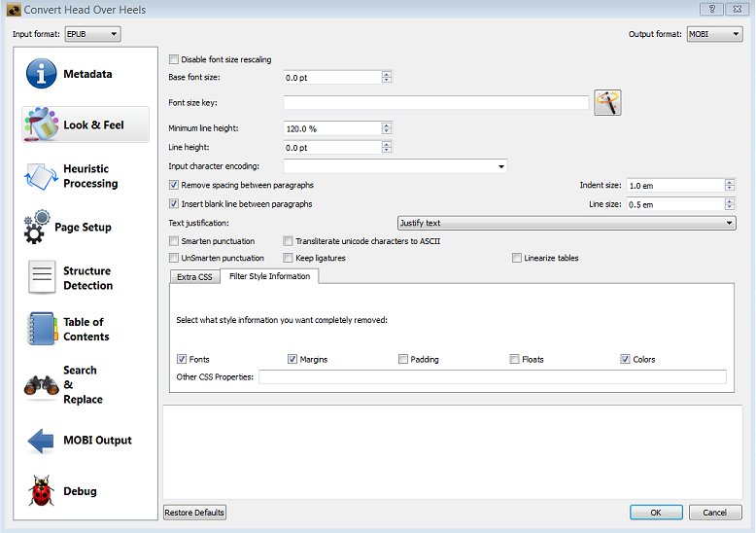Open the Structure Detection page icon
The image size is (756, 533).
(42, 277)
